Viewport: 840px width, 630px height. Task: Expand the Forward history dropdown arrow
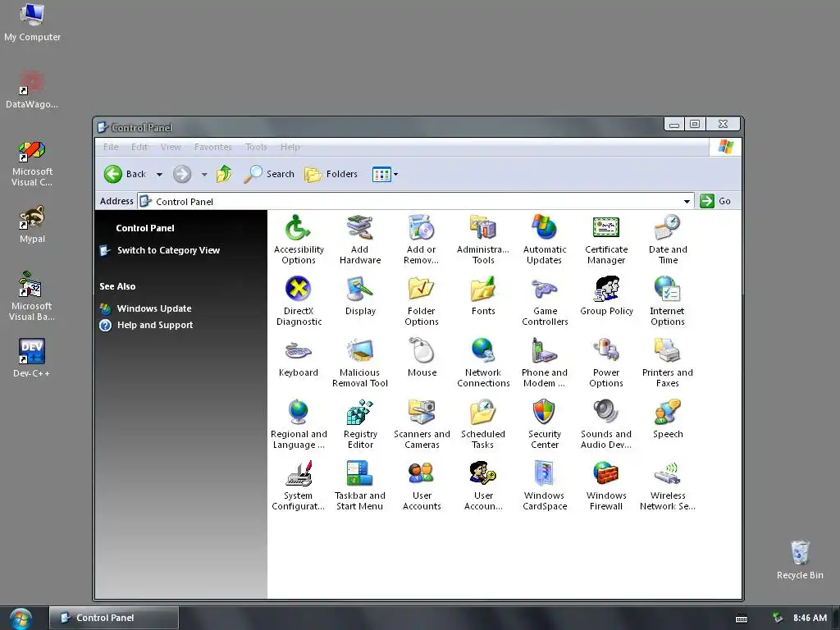tap(204, 174)
